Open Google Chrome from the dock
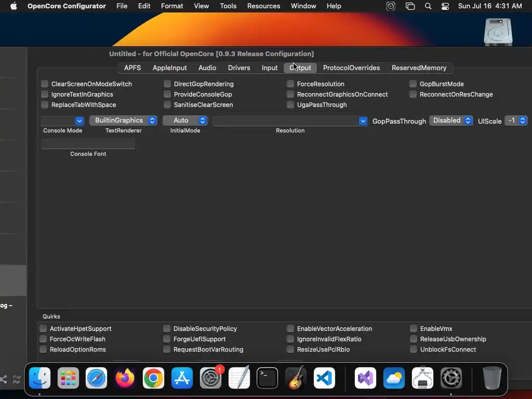 point(153,378)
